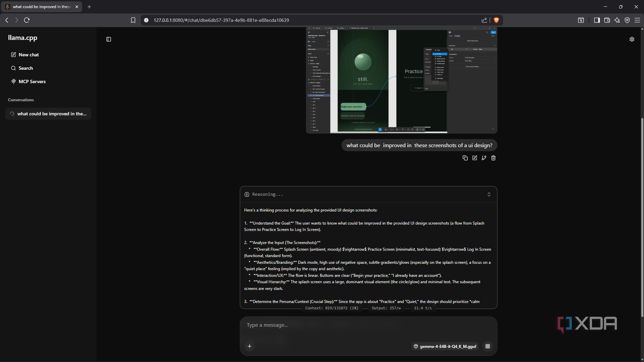
Task: Branch conversation from this message
Action: pos(484,158)
